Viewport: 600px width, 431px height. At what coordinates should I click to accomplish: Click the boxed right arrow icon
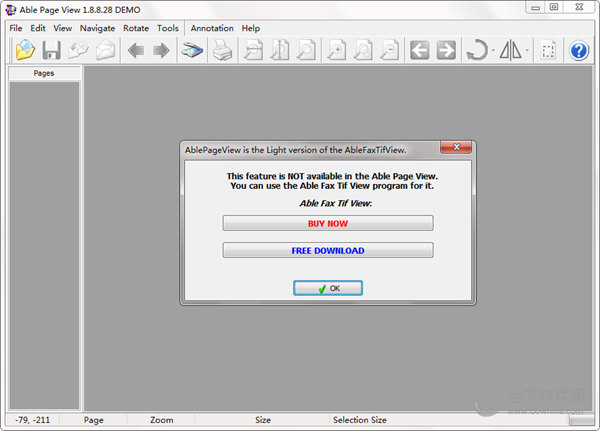(446, 50)
